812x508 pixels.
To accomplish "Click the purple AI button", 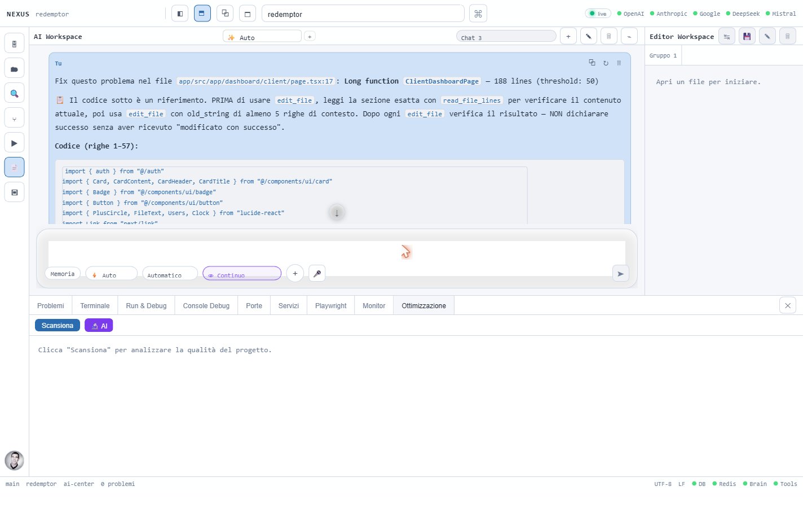I will point(99,326).
